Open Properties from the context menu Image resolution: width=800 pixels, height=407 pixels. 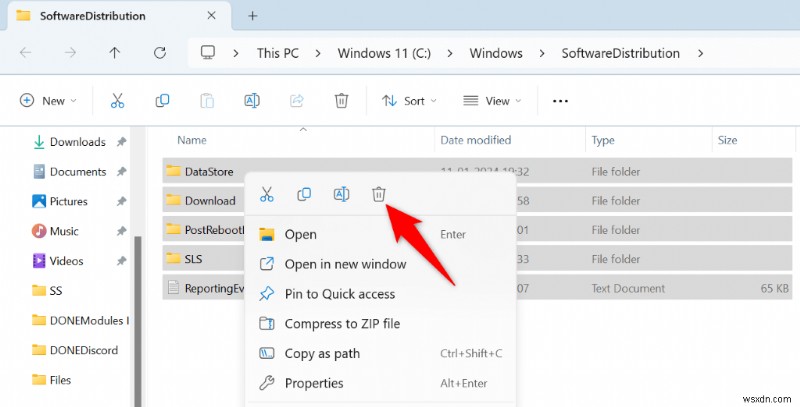point(381,384)
